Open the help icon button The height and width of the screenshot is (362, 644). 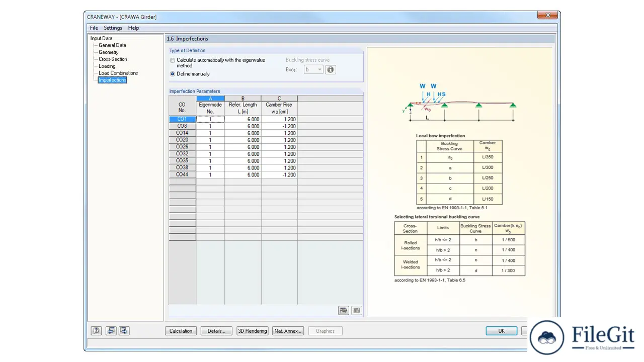pos(96,331)
